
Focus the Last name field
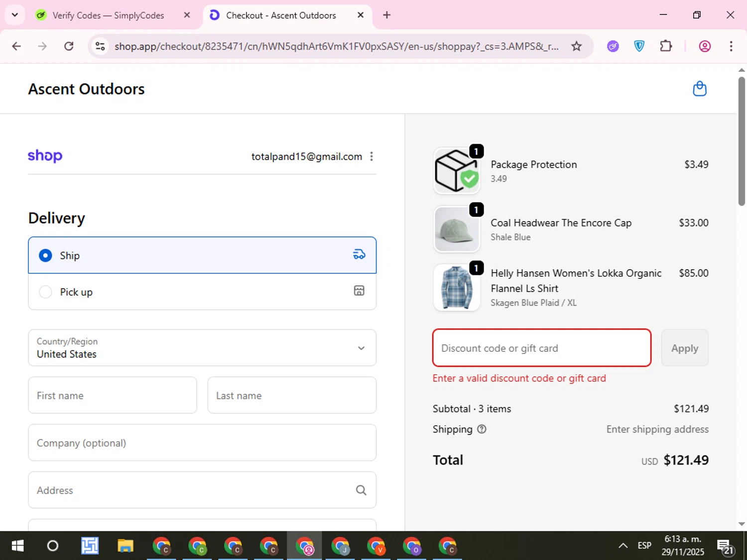[292, 395]
